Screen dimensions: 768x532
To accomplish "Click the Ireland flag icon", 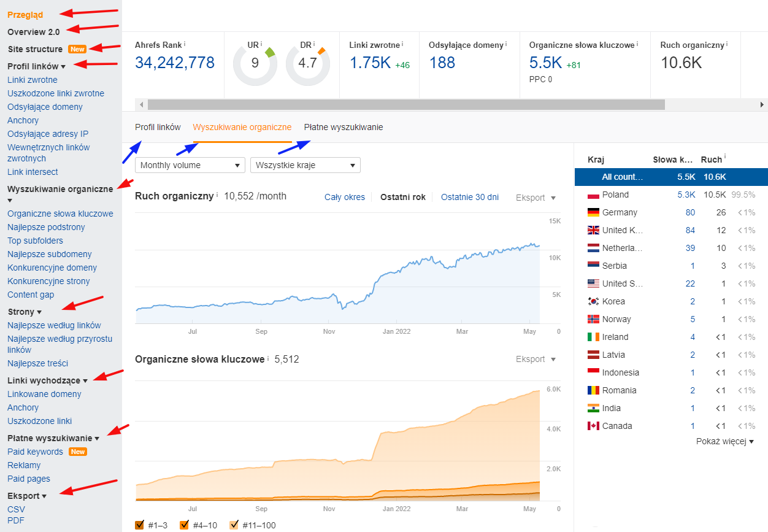I will pos(593,337).
